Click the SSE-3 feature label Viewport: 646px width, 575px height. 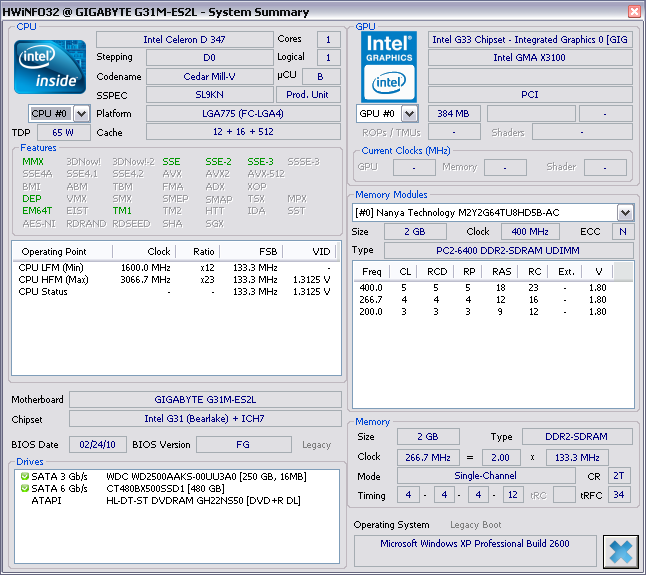pos(260,162)
